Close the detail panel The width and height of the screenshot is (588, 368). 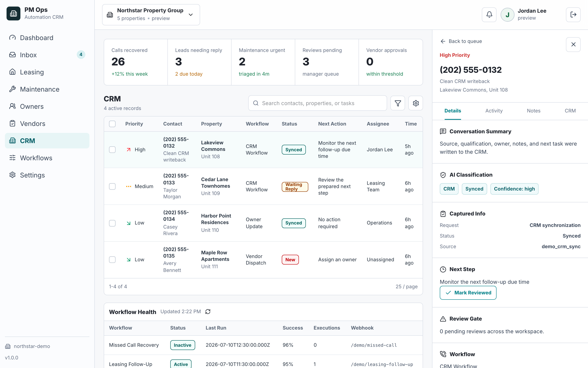click(573, 45)
